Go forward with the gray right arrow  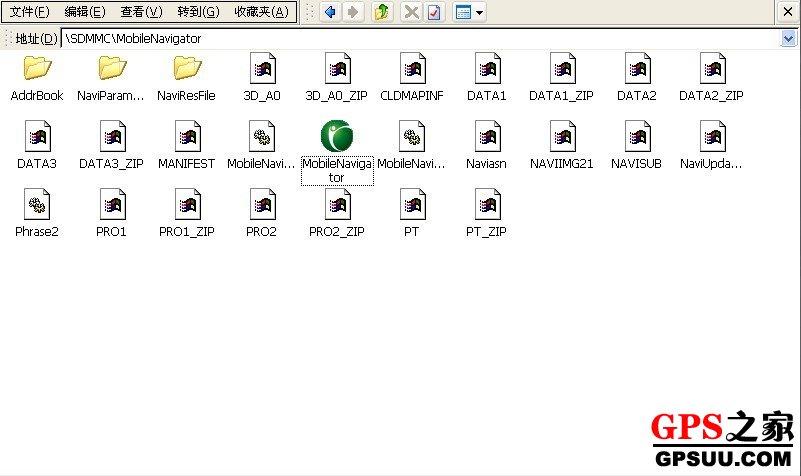(x=353, y=12)
